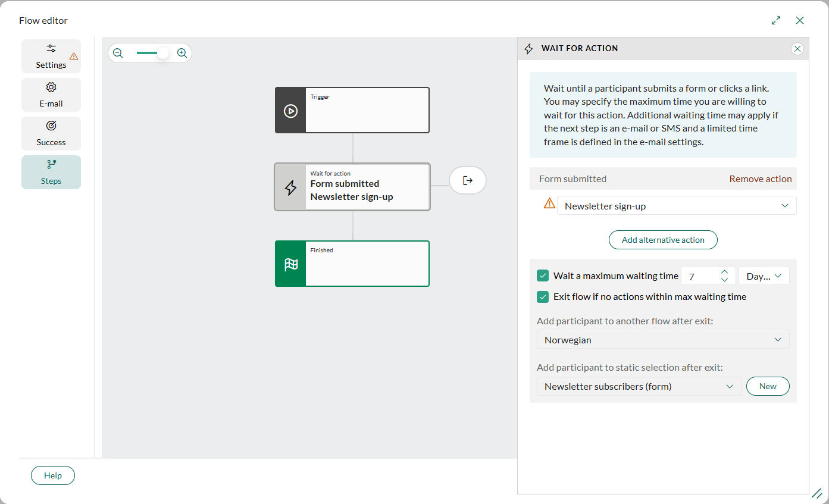Expand the flow editor to fullscreen
Viewport: 829px width, 504px height.
(776, 20)
